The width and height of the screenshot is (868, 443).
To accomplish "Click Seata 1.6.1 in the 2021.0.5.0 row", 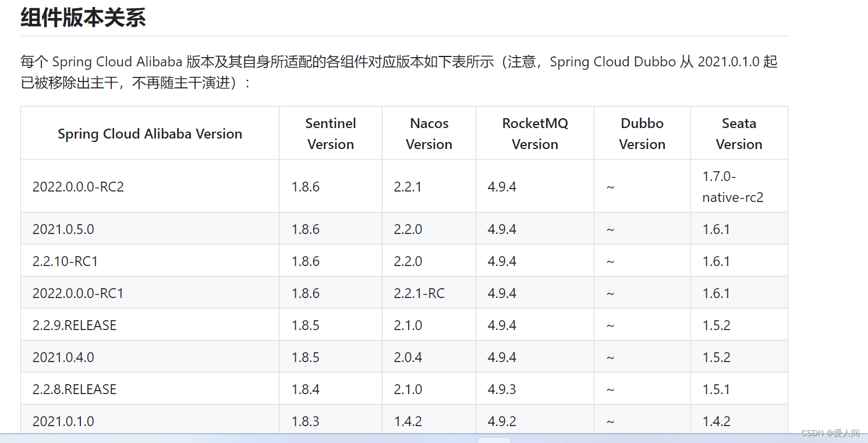I will [x=739, y=229].
